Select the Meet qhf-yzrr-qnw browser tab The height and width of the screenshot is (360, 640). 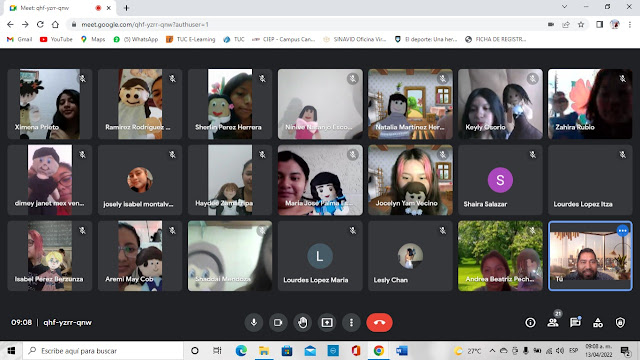coord(60,8)
